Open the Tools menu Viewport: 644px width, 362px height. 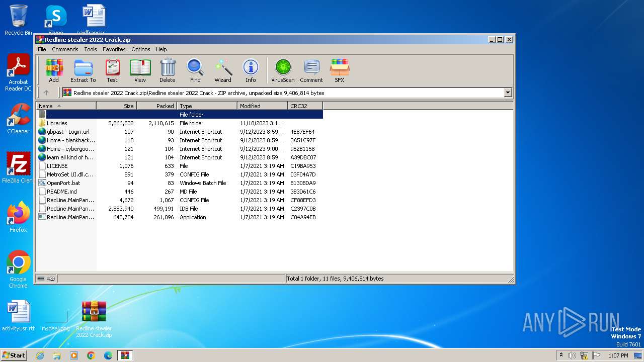91,49
